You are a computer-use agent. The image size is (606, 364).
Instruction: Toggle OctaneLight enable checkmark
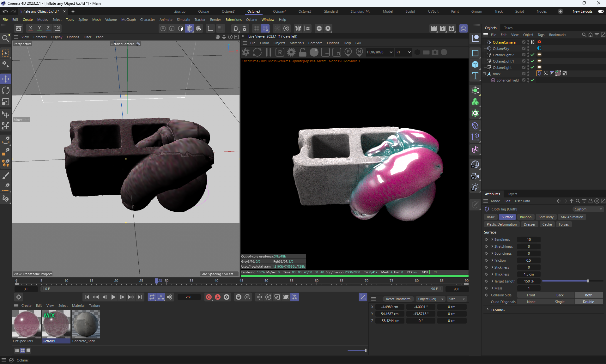[532, 67]
